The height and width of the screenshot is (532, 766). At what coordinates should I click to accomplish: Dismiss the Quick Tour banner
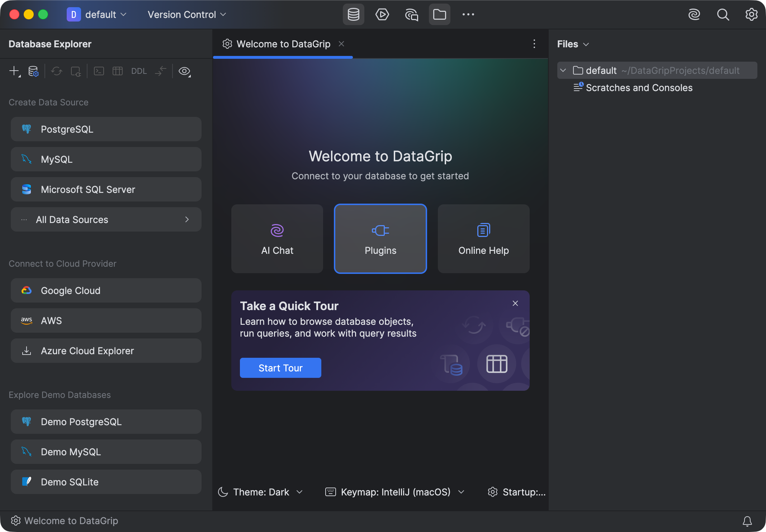click(x=515, y=303)
